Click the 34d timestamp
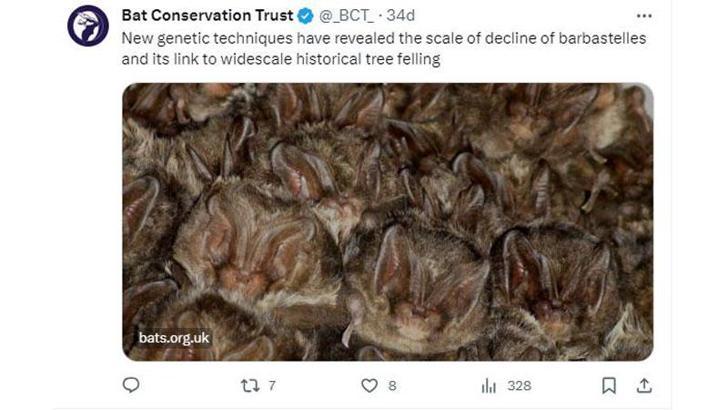Image resolution: width=728 pixels, height=410 pixels. point(399,16)
